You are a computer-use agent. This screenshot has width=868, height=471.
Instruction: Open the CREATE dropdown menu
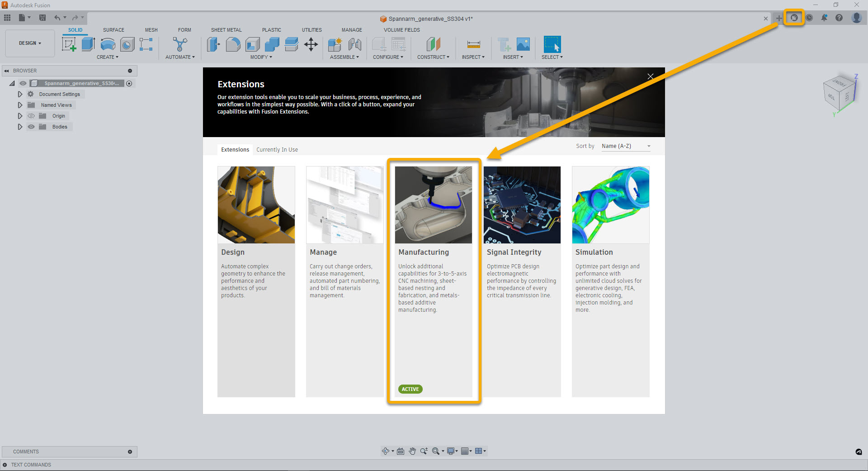click(108, 57)
